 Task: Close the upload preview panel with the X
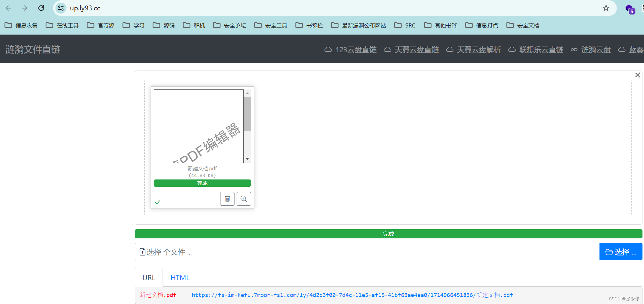coord(638,75)
